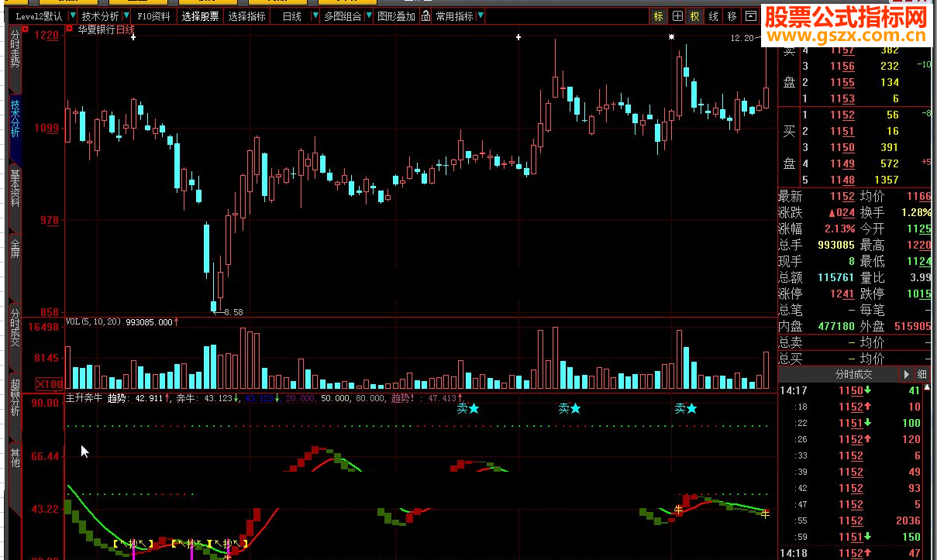This screenshot has width=937, height=560.
Task: Click the window panel icon after 移
Action: [750, 16]
